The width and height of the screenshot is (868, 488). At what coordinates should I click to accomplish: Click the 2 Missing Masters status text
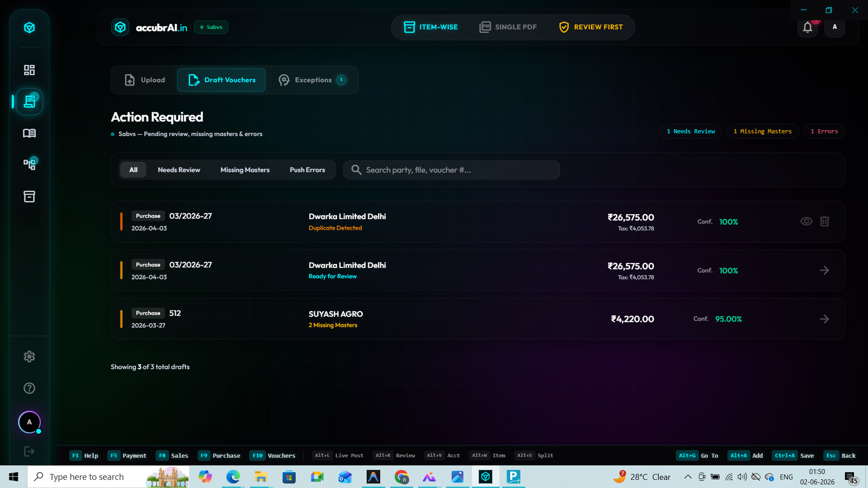click(333, 325)
